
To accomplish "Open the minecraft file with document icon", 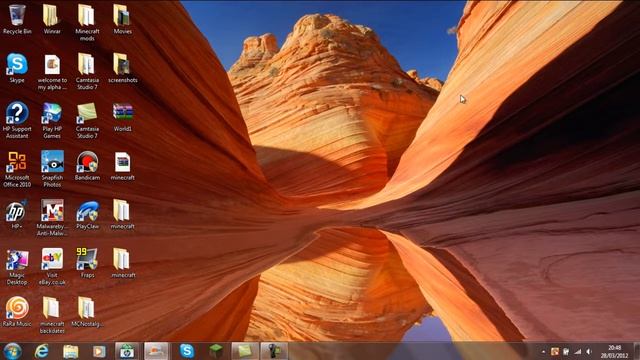I will point(122,166).
